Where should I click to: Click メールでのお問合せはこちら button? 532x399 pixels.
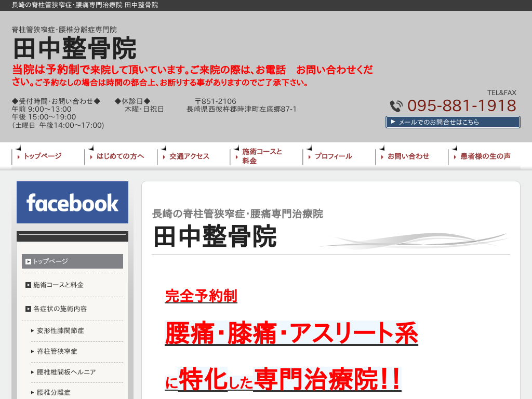pyautogui.click(x=453, y=122)
